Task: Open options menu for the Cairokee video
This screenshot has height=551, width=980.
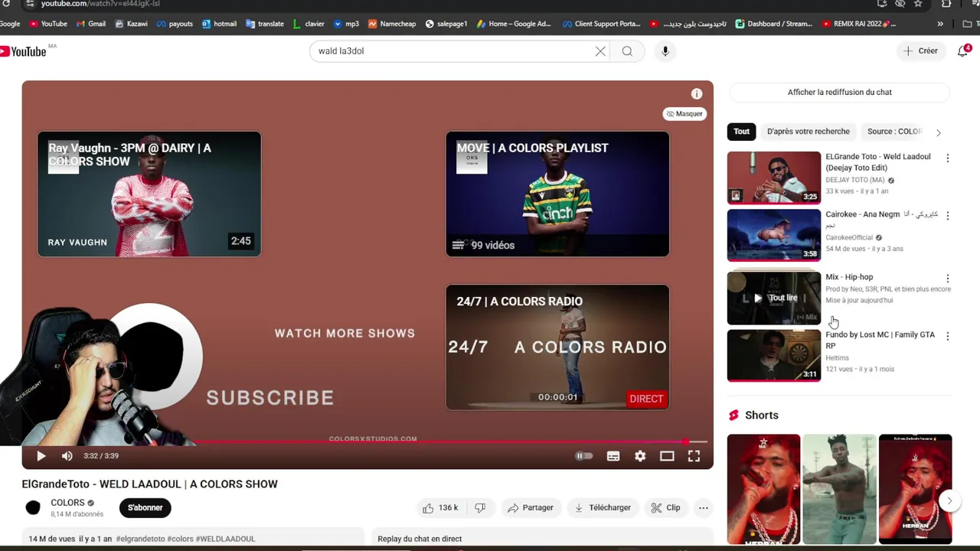Action: (947, 216)
